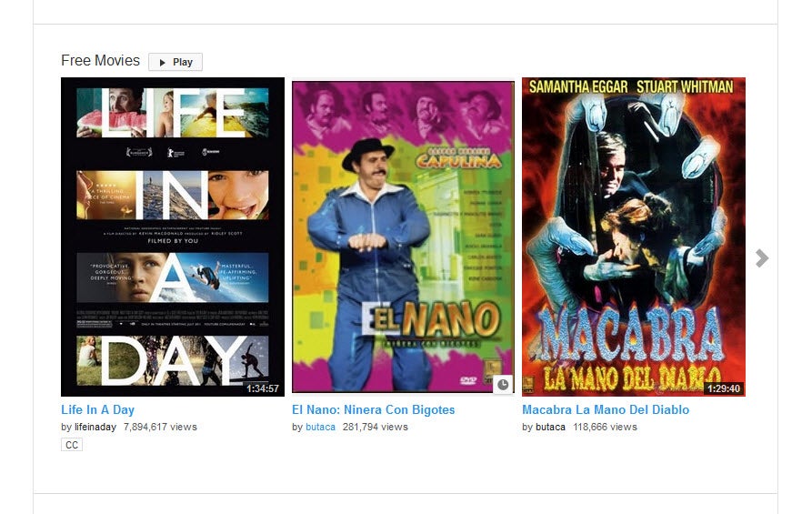The height and width of the screenshot is (514, 812).
Task: Open the 'Life In A Day' title link
Action: pyautogui.click(x=97, y=409)
